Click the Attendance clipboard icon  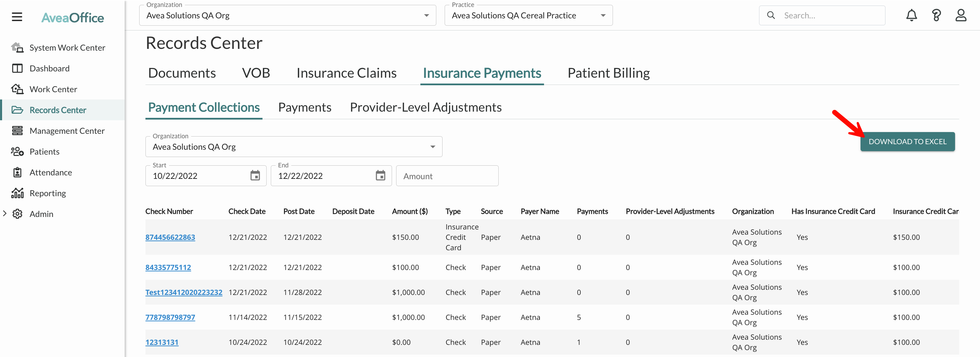tap(17, 172)
